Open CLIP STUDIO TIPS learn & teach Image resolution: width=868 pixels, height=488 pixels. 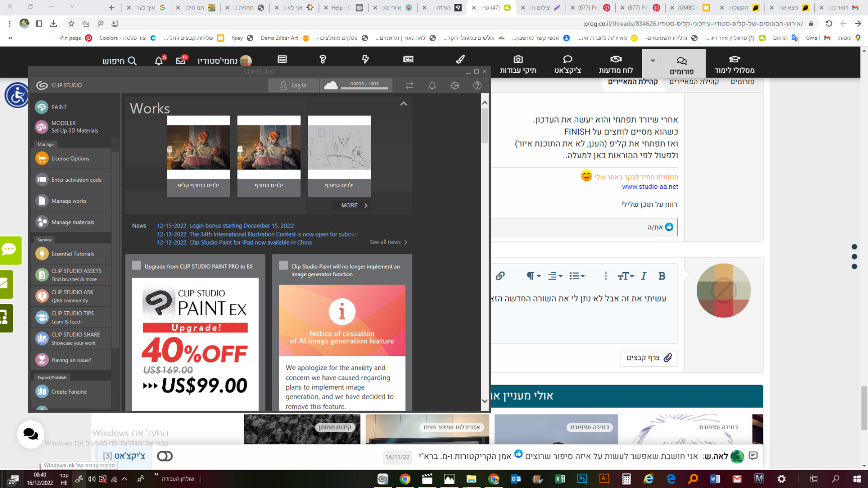(71, 317)
